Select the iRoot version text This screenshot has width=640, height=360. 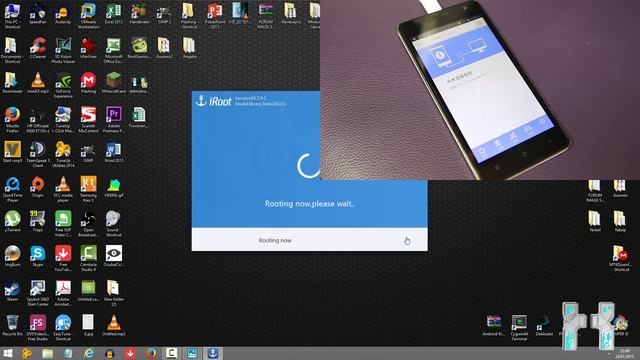(251, 98)
